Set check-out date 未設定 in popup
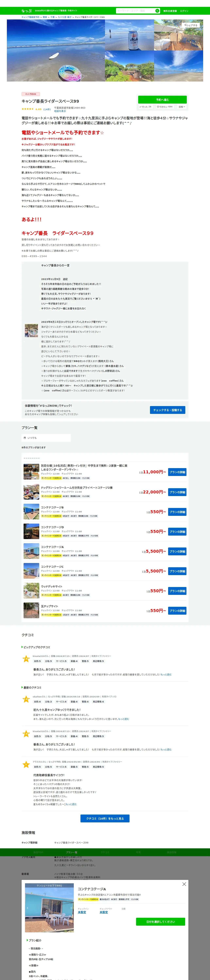 tap(104, 912)
